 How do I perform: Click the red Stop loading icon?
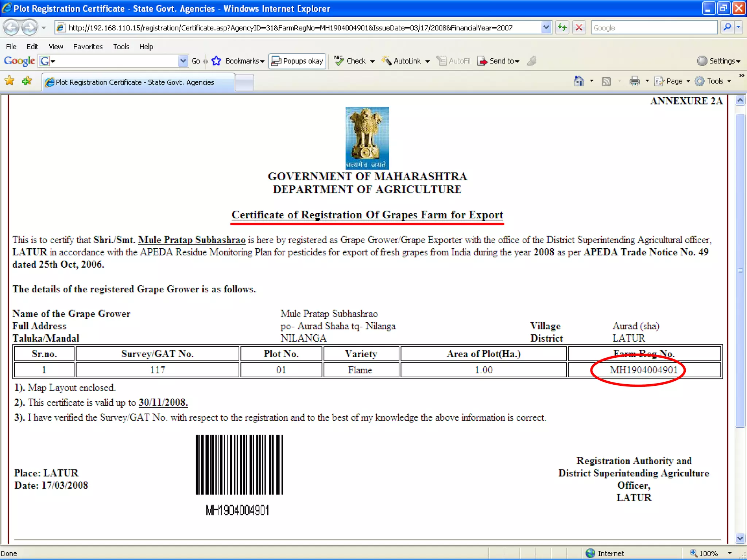[579, 28]
